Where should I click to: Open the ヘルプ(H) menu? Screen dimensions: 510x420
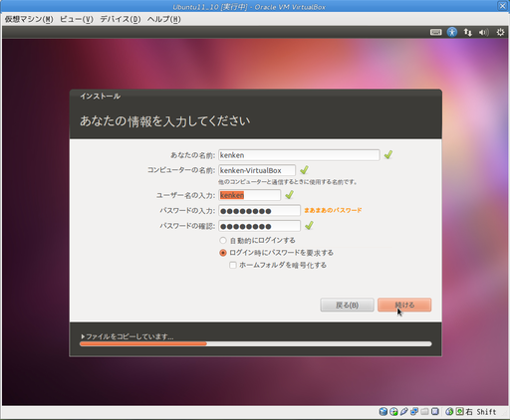point(164,19)
